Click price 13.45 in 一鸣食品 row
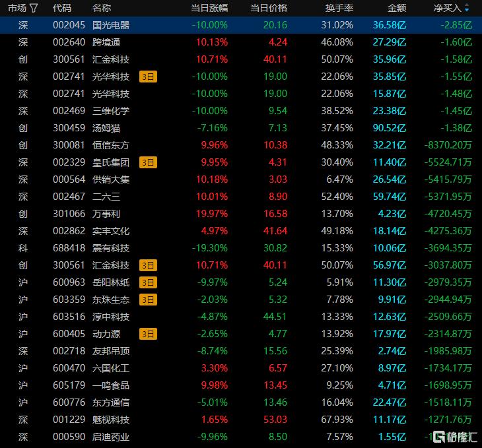Screen dimensions: 482x448 pos(275,385)
